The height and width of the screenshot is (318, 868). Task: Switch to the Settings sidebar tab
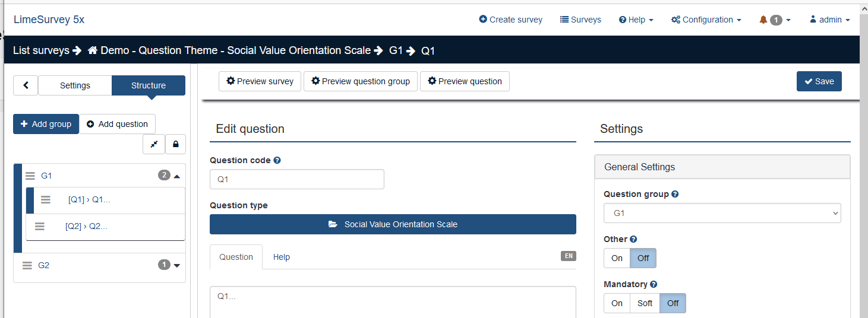(x=75, y=85)
